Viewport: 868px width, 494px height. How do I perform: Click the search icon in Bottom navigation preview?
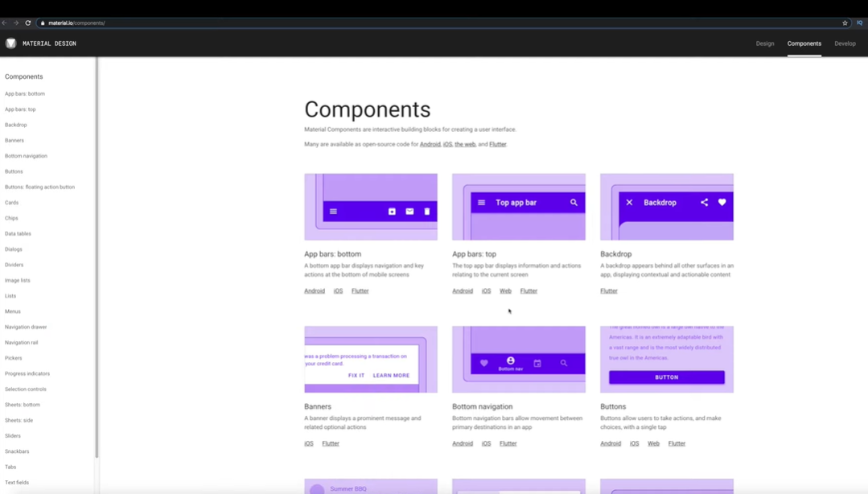coord(564,363)
